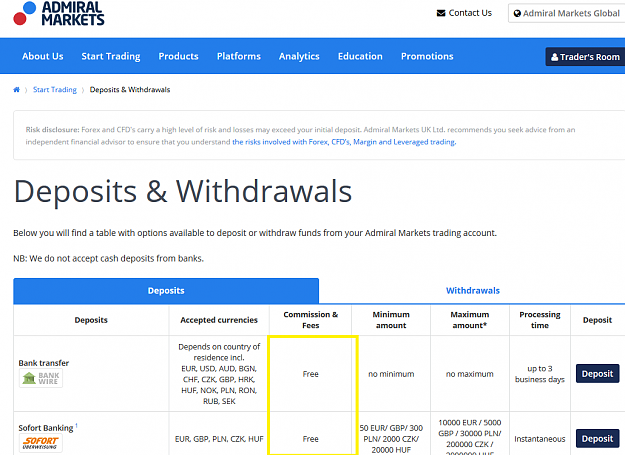
Task: Click the user icon in Trader's Room
Action: [554, 57]
